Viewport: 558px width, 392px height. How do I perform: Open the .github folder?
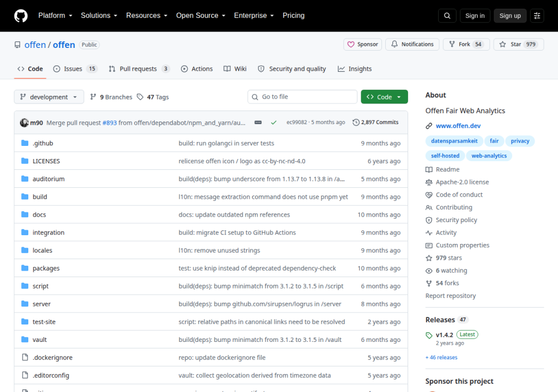pos(43,143)
